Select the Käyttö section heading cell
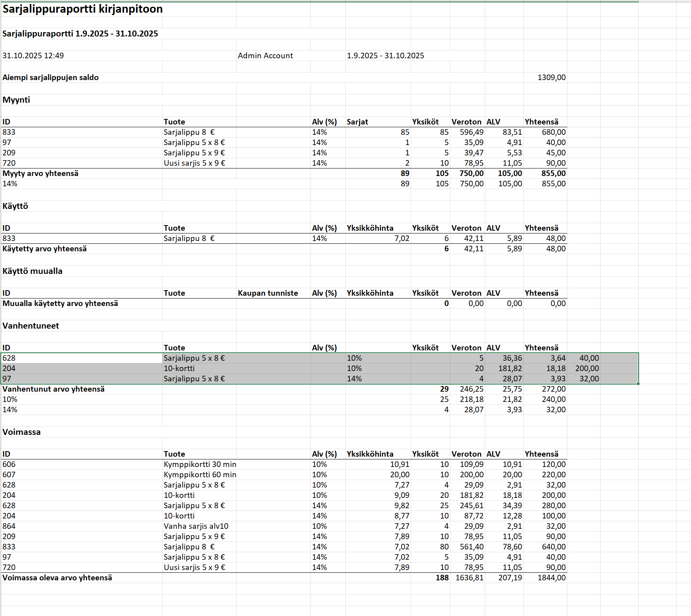This screenshot has width=691, height=616. [x=15, y=206]
